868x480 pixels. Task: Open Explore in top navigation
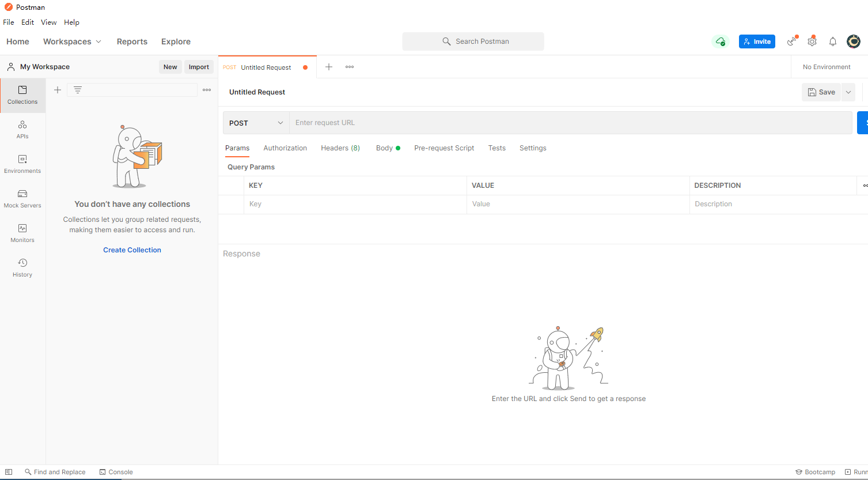(x=176, y=41)
